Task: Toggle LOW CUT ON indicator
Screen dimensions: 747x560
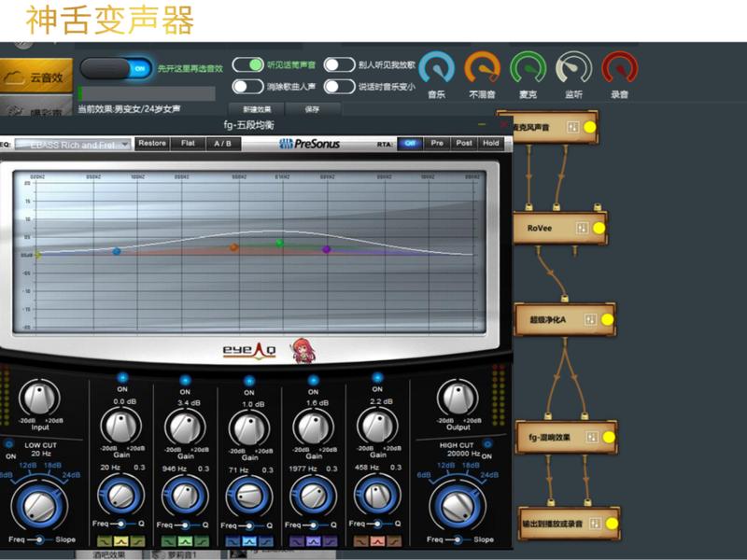Action: 9,445
